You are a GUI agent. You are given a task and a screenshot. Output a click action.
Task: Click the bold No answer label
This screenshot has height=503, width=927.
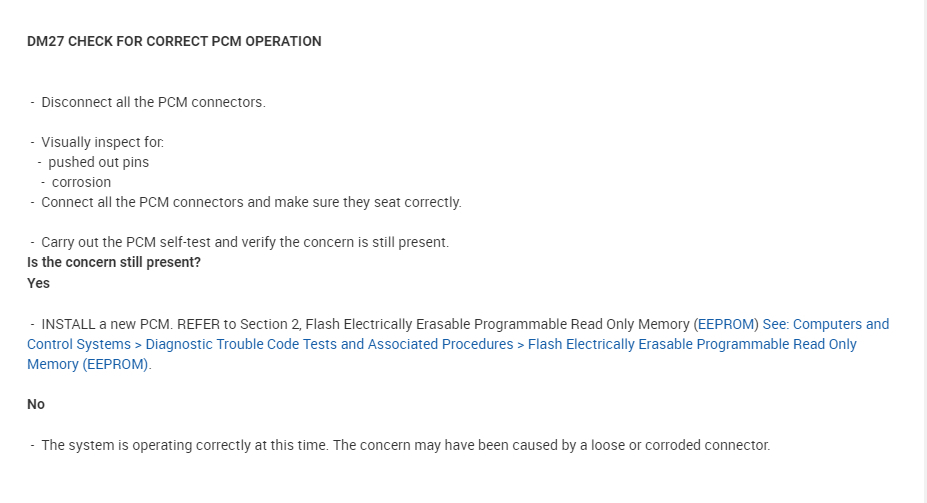click(36, 404)
